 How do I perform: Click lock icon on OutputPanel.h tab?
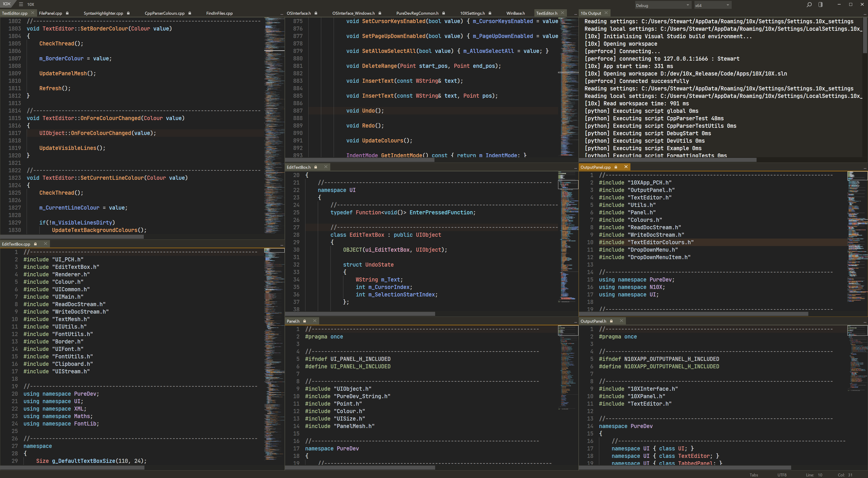[611, 321]
